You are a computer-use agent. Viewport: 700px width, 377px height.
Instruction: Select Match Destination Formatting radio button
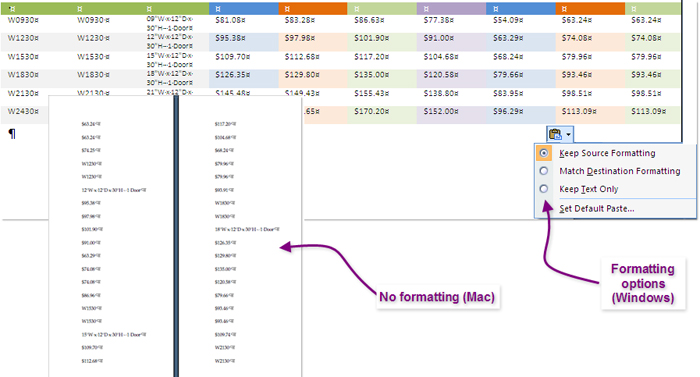pyautogui.click(x=543, y=171)
